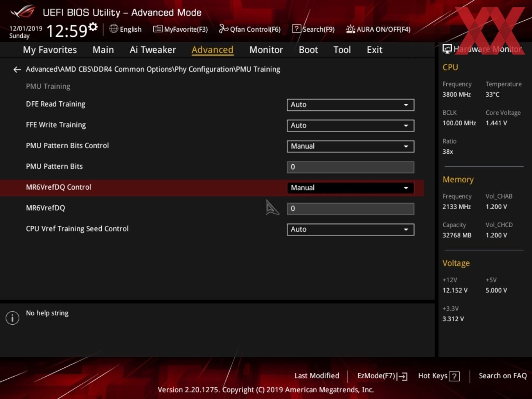The image size is (532, 399).
Task: Open the MR6VrefDQ Control dropdown
Action: pyautogui.click(x=350, y=188)
